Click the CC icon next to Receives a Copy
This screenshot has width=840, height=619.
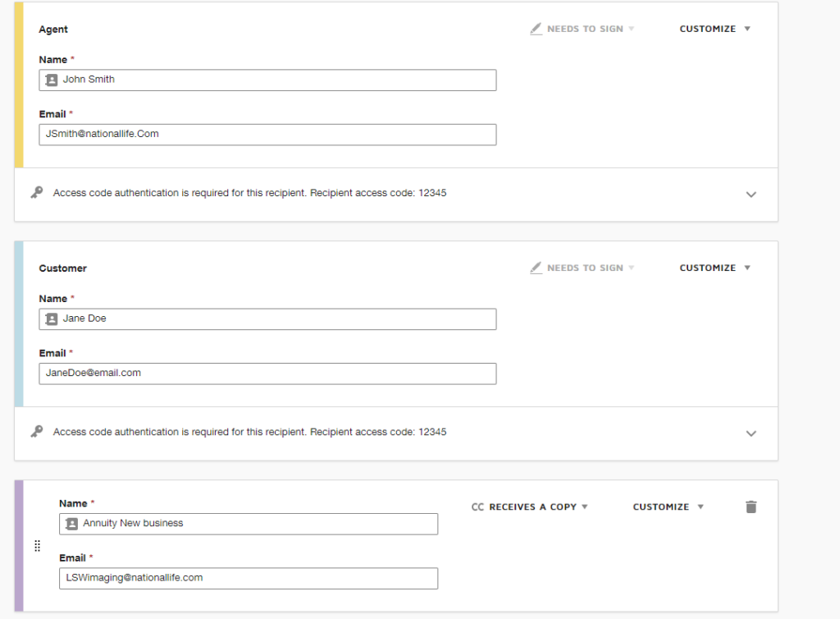coord(477,507)
